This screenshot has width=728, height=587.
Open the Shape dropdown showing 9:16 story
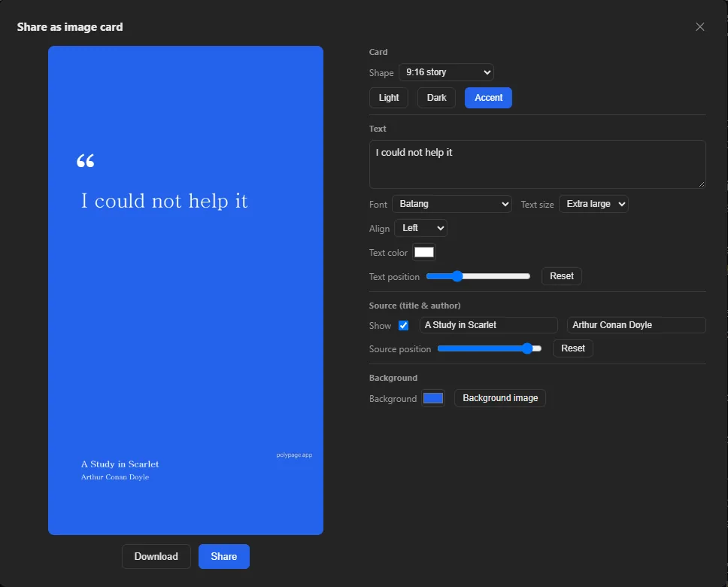pos(446,72)
